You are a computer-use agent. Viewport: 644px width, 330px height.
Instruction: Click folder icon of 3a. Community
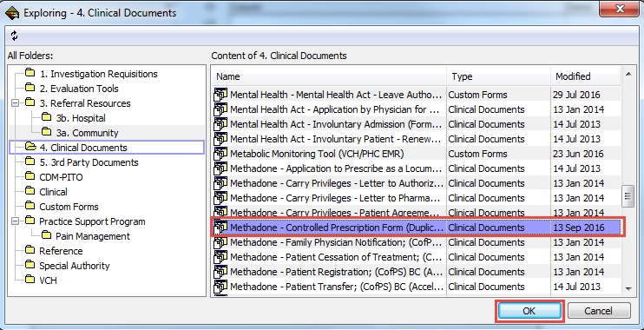coord(46,132)
